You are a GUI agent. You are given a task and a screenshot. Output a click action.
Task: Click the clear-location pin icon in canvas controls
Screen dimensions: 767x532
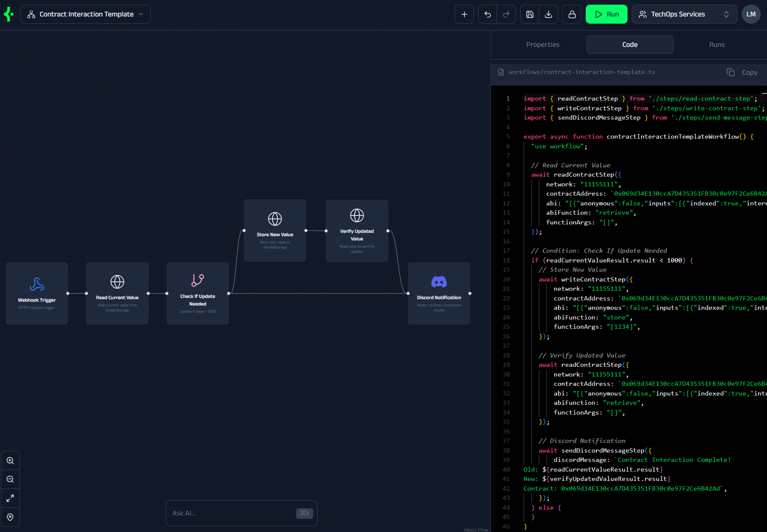(x=10, y=517)
